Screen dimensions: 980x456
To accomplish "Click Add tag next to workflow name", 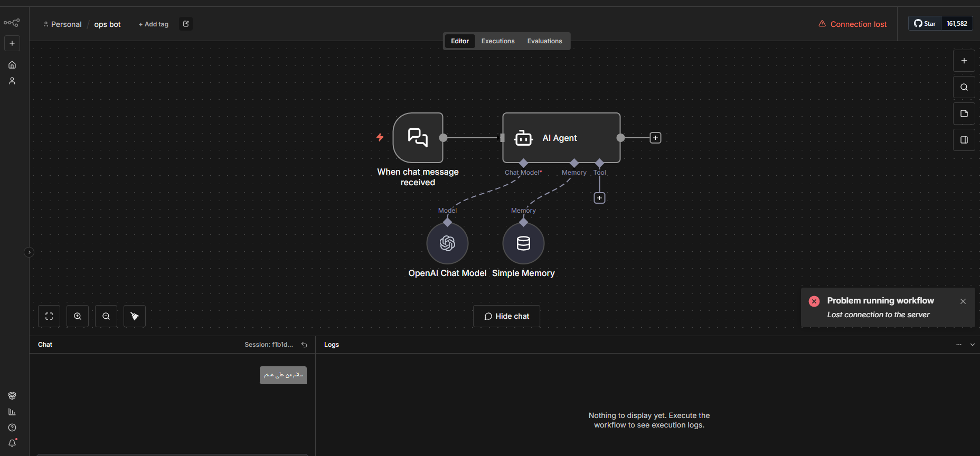I will (x=154, y=24).
